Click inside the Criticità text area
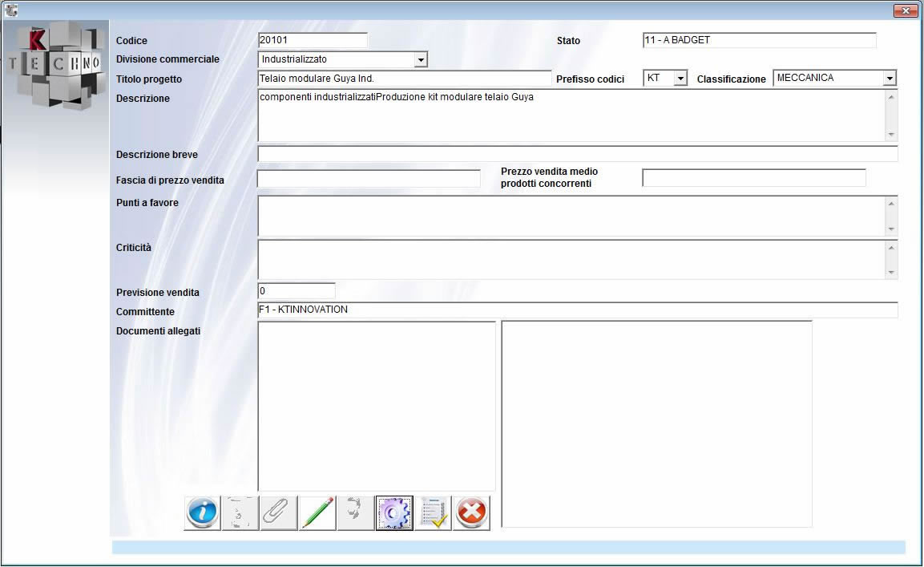924x567 pixels. 571,260
